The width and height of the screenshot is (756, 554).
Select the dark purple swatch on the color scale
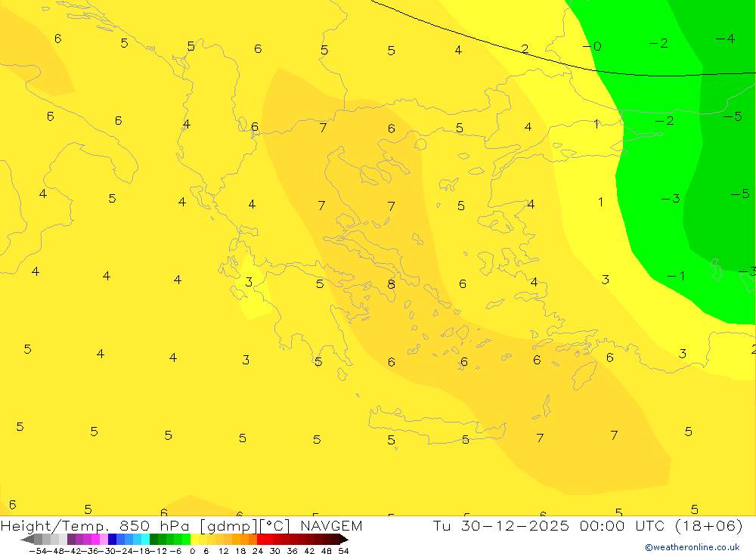pyautogui.click(x=71, y=539)
